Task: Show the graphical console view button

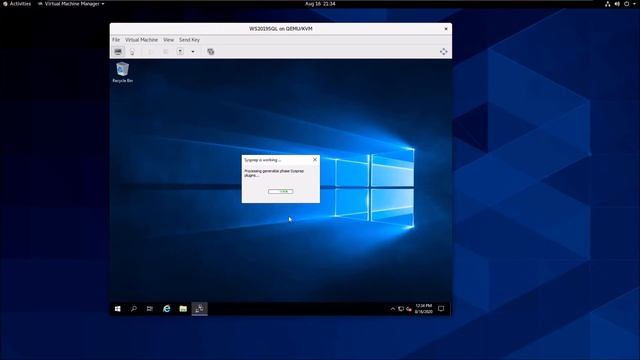Action: 118,52
